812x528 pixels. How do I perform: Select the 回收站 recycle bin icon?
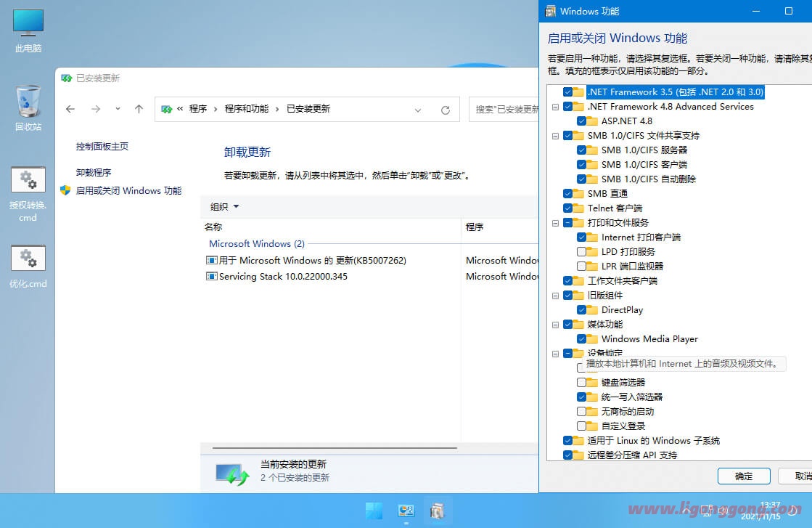click(x=28, y=108)
